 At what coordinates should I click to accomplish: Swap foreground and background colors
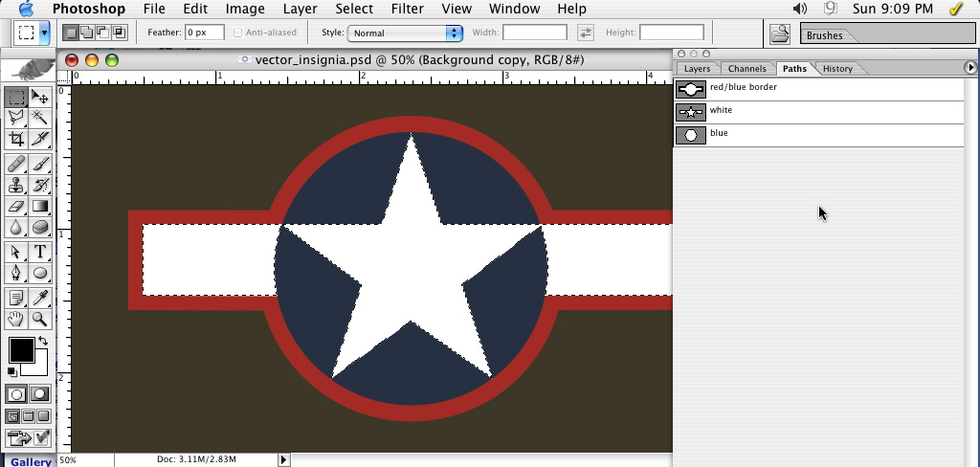[x=42, y=341]
